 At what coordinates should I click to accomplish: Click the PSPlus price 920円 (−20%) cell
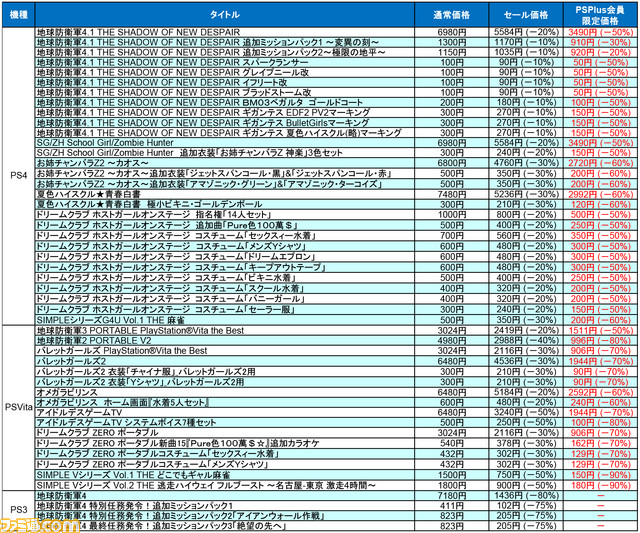pos(600,53)
